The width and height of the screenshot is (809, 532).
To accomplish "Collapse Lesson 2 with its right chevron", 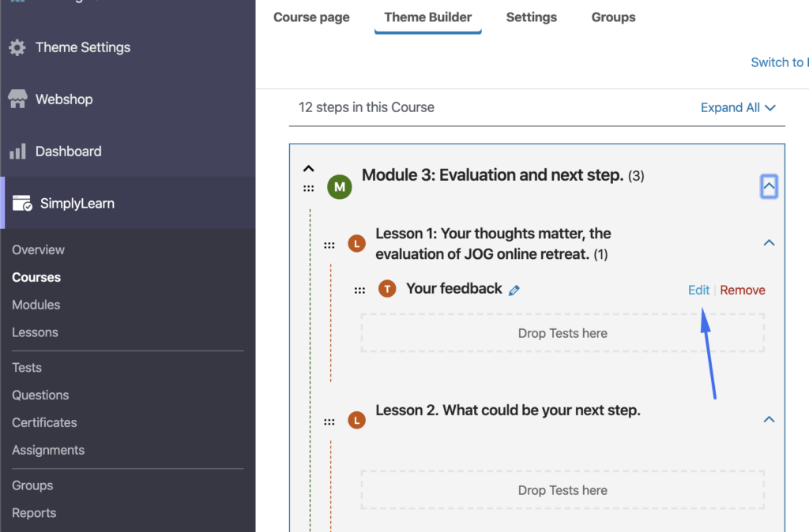I will (x=769, y=420).
